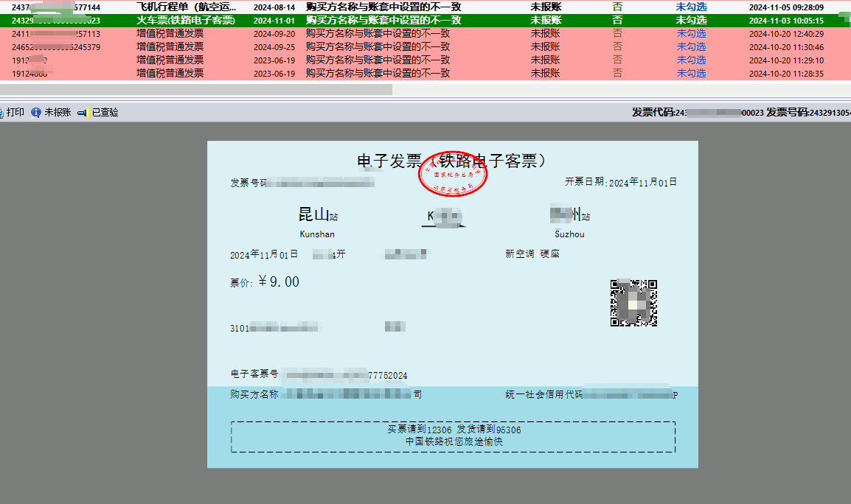The height and width of the screenshot is (504, 851).
Task: Click the date cell 2024-09-20
Action: point(274,34)
